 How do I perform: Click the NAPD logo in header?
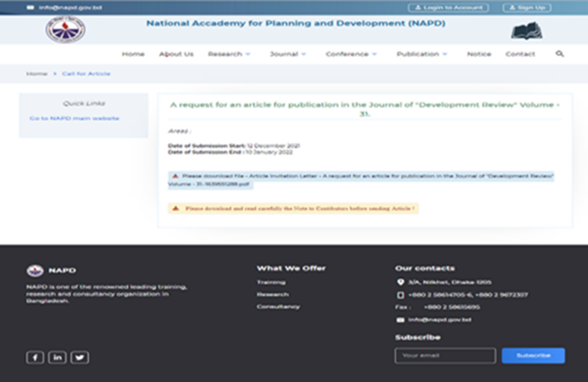[65, 30]
